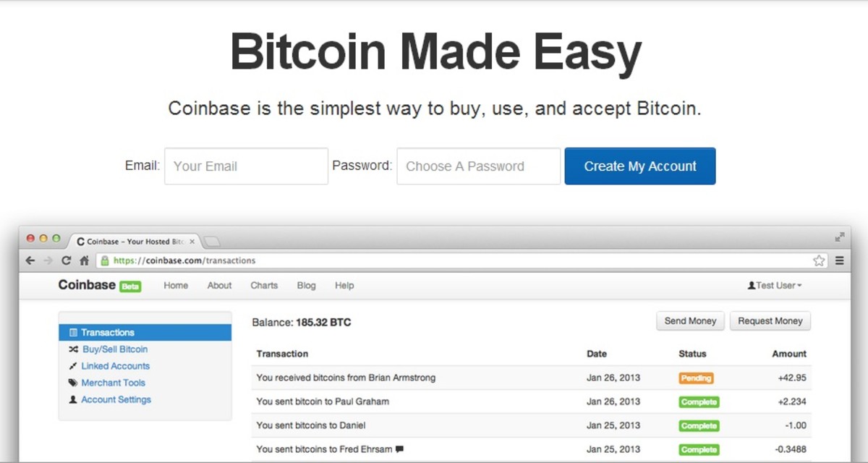Screen dimensions: 868x463
Task: Click 'You received bitcoins from Brian Armstrong'
Action: 346,378
